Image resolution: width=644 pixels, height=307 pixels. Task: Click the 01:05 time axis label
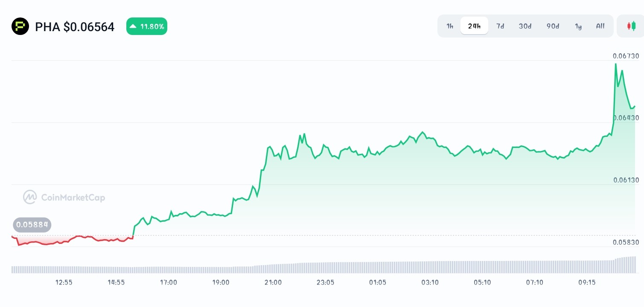(x=378, y=282)
